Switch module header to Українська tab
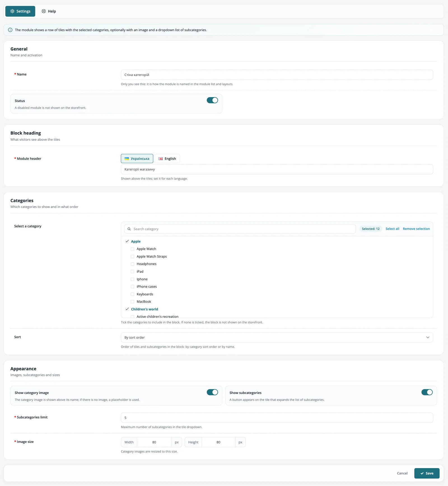Screen dimensions: 448x486 [x=137, y=159]
